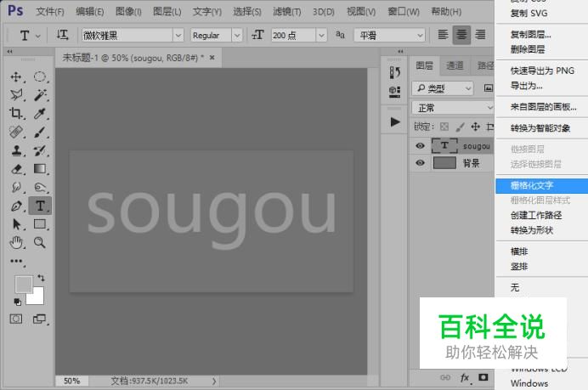The image size is (588, 390).
Task: Hide the sougou text layer
Action: point(420,145)
